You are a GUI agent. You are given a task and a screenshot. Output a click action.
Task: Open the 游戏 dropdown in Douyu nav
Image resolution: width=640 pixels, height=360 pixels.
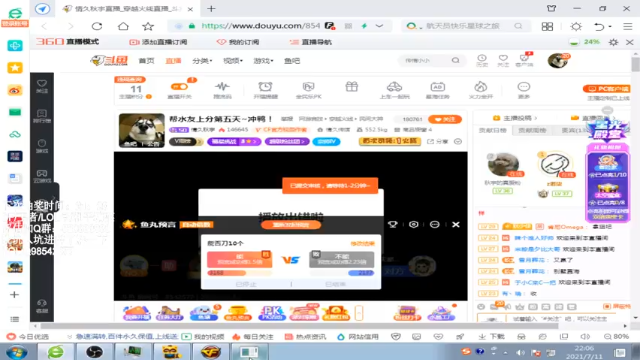point(263,61)
